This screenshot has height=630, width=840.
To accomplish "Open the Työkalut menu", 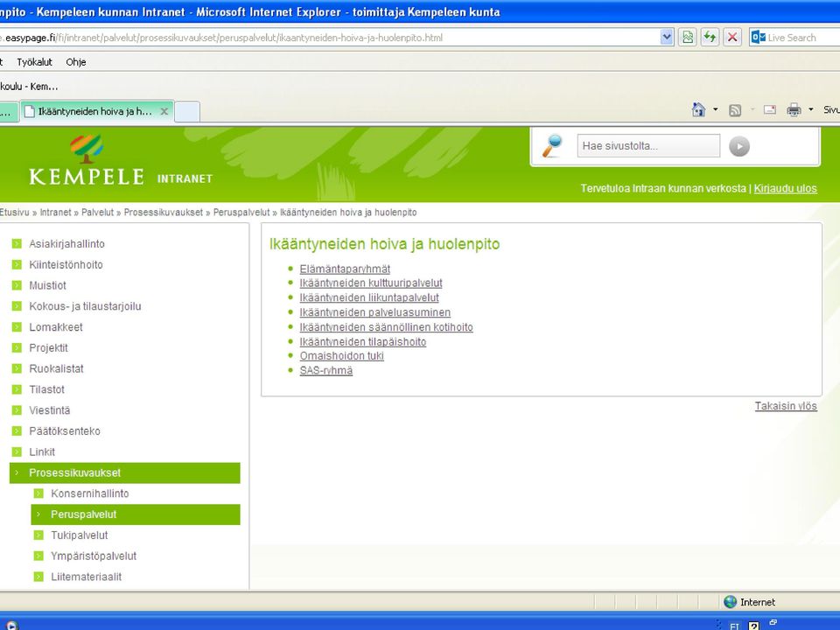I will pos(34,62).
